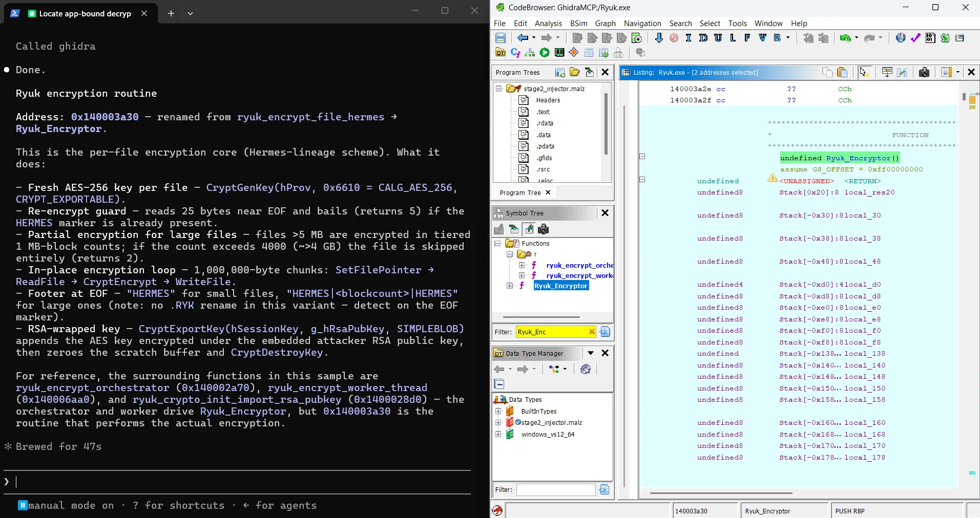
Task: Expand the BuiltInTypes data type node
Action: tap(498, 411)
